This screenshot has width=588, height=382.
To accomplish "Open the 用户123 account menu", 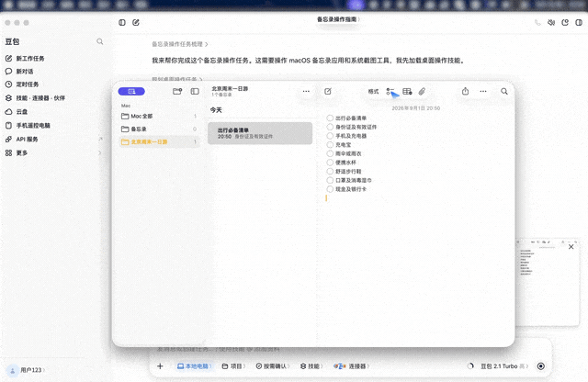I will click(x=27, y=370).
